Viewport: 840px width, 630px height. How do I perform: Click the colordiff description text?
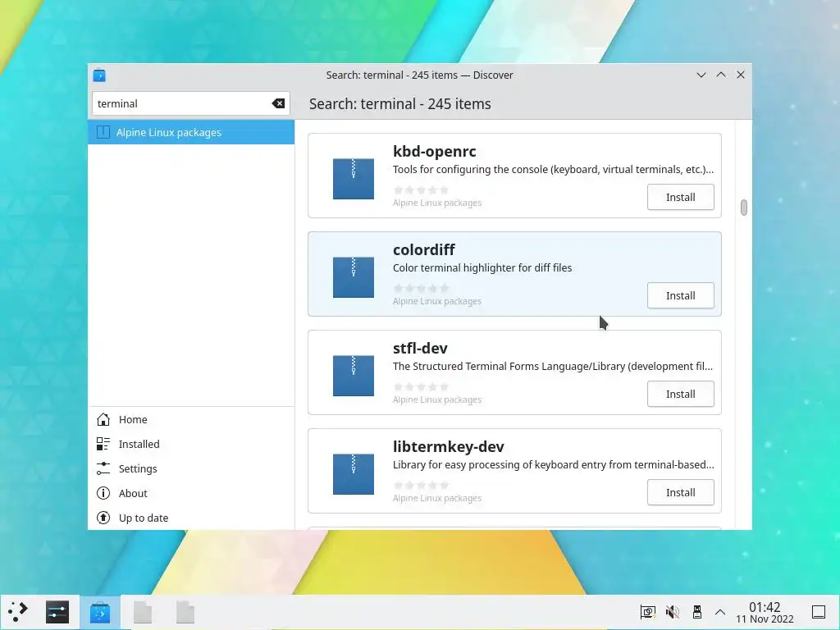pyautogui.click(x=482, y=268)
